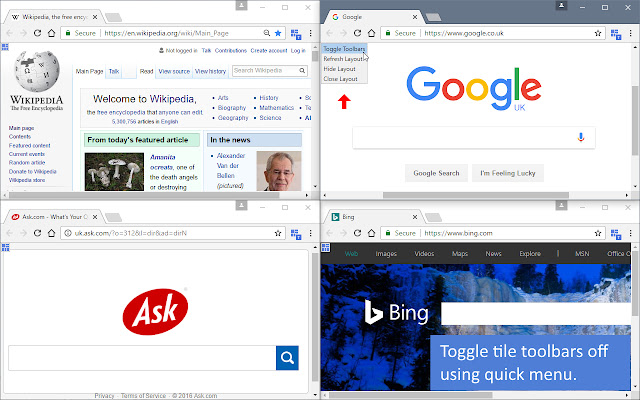Click the featured article mushroom thumbnail

(x=114, y=171)
